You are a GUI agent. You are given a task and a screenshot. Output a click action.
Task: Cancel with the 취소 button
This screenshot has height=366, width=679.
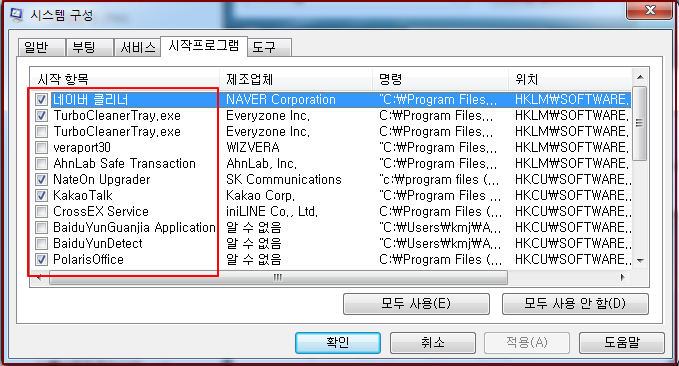433,343
